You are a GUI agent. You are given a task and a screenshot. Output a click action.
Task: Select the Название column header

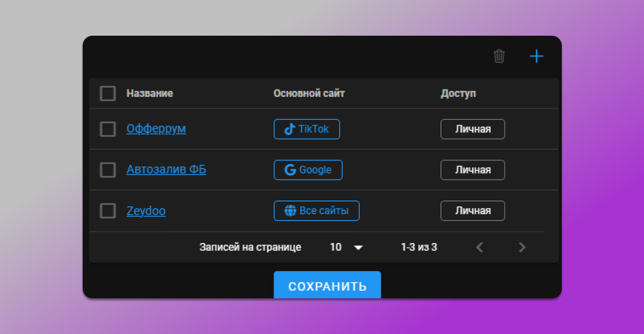coord(150,93)
